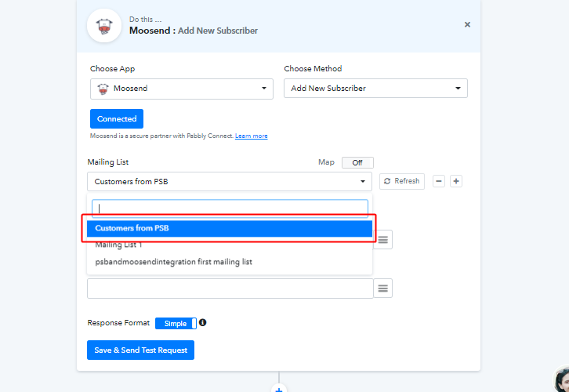Refresh the mailing list options
Viewport: 569px width, 392px height.
pos(402,181)
